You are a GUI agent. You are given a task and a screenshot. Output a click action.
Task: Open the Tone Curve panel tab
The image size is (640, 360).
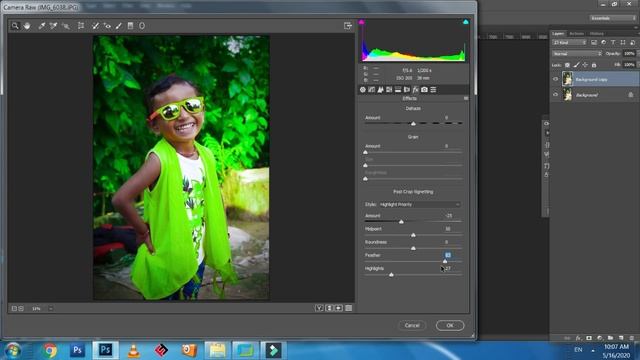(x=371, y=89)
